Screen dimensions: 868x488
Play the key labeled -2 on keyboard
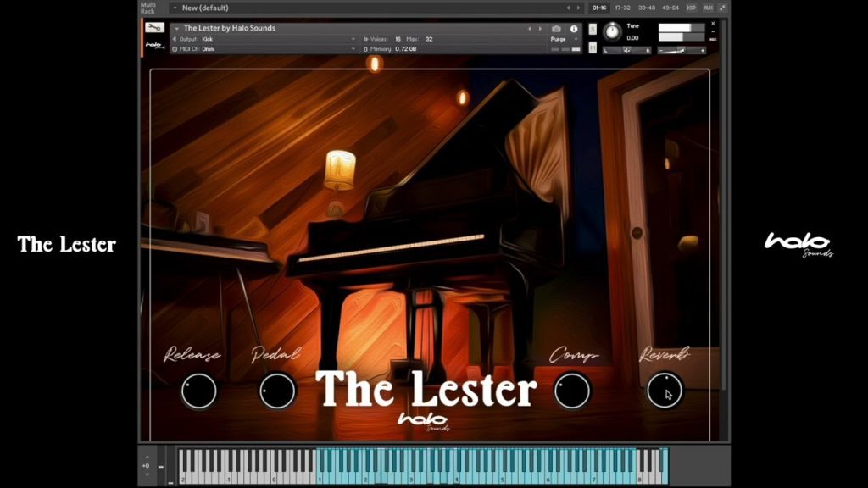pyautogui.click(x=182, y=476)
